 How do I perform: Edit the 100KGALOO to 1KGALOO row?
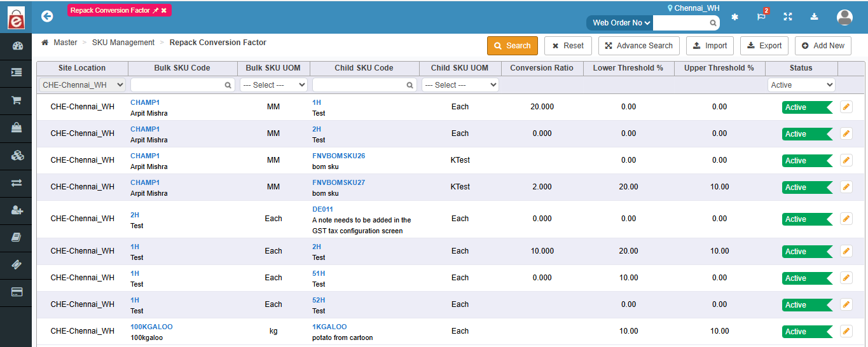pos(846,331)
